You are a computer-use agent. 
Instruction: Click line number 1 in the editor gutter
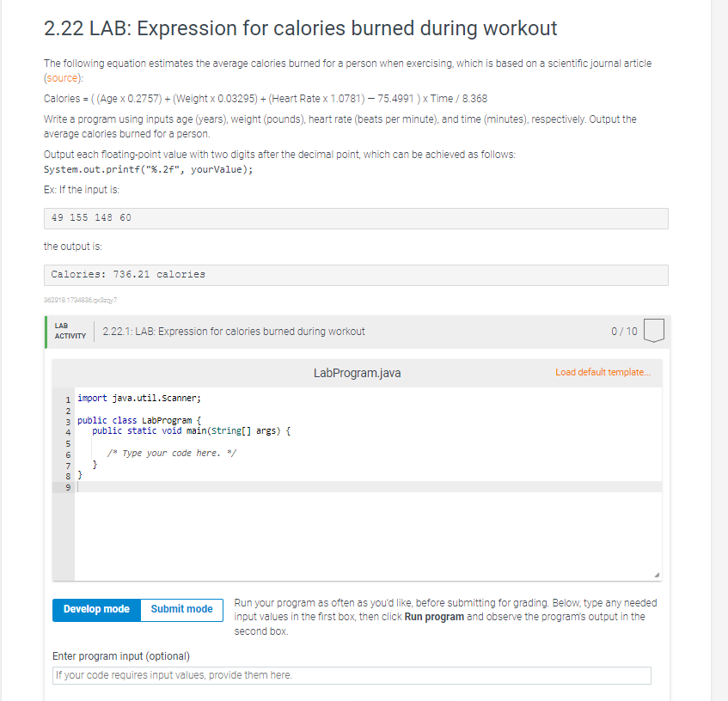click(x=67, y=398)
